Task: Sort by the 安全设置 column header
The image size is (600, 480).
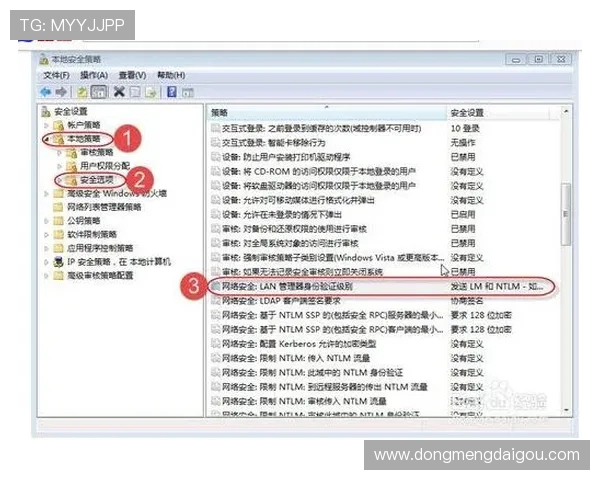Action: point(498,113)
